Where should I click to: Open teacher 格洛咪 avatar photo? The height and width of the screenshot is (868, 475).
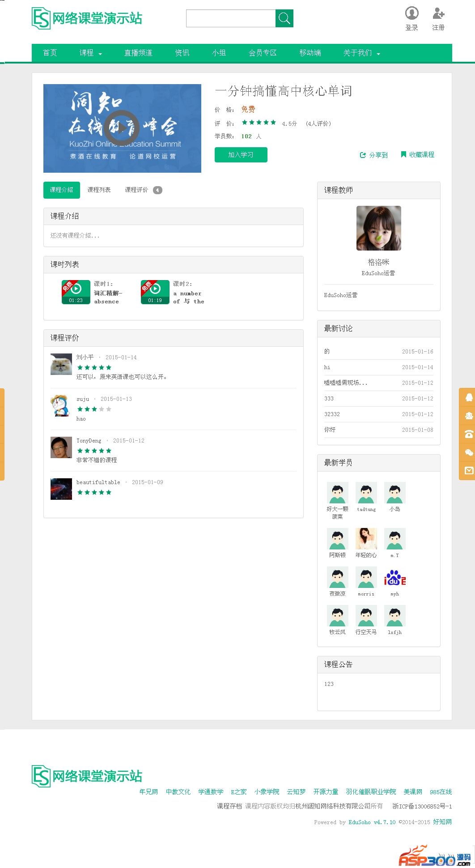pyautogui.click(x=379, y=228)
